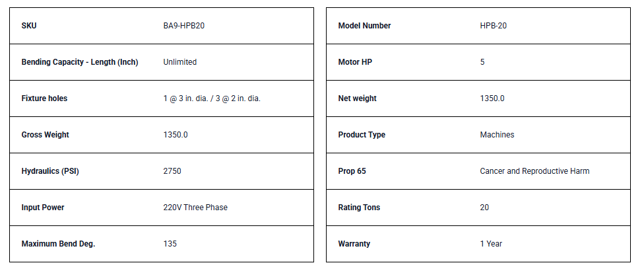
Task: Select the Net weight value 1350.0
Action: click(x=492, y=98)
